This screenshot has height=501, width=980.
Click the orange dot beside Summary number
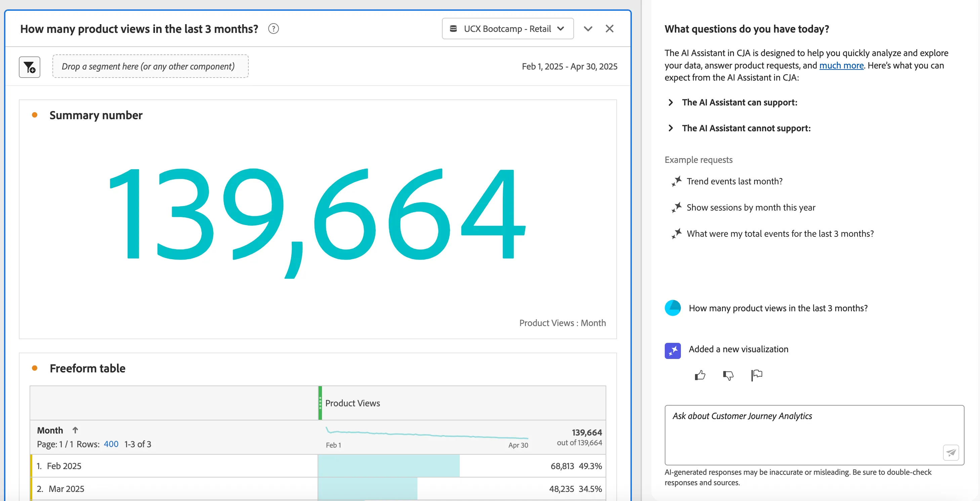tap(35, 115)
